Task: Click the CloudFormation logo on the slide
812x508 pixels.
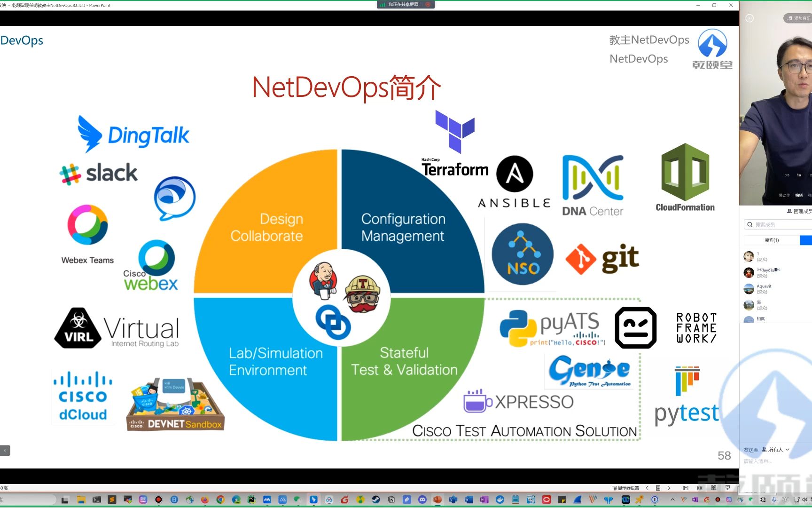Action: (685, 178)
